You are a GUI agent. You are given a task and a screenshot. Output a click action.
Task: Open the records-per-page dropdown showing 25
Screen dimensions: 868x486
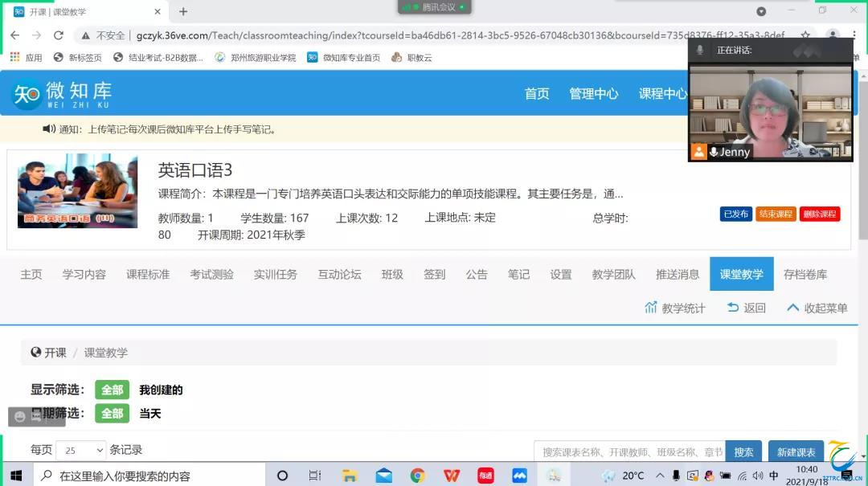point(80,450)
